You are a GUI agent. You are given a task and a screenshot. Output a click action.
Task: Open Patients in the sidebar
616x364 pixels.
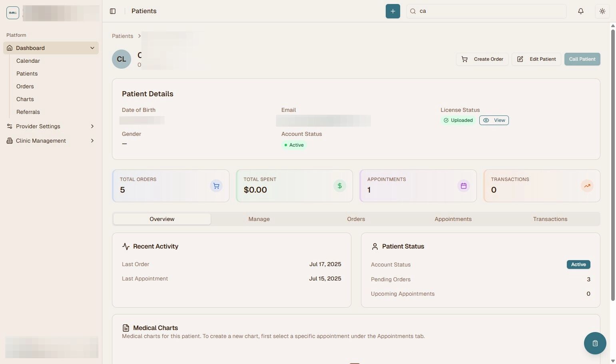(x=27, y=74)
